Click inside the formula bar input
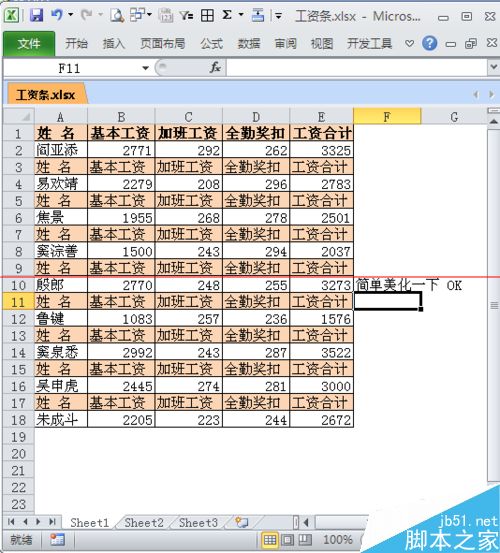This screenshot has height=553, width=500. (356, 67)
